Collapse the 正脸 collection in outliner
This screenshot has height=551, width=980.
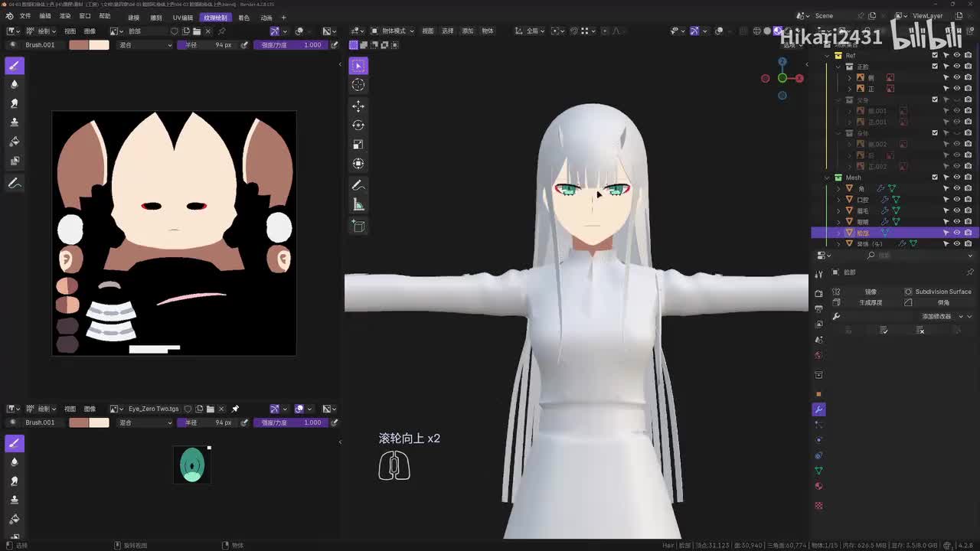(838, 67)
